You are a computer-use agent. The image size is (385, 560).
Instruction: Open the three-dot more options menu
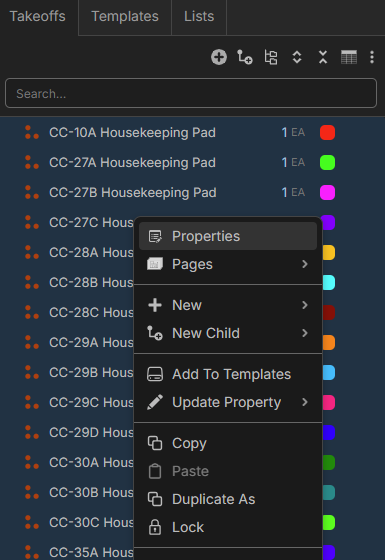(372, 57)
